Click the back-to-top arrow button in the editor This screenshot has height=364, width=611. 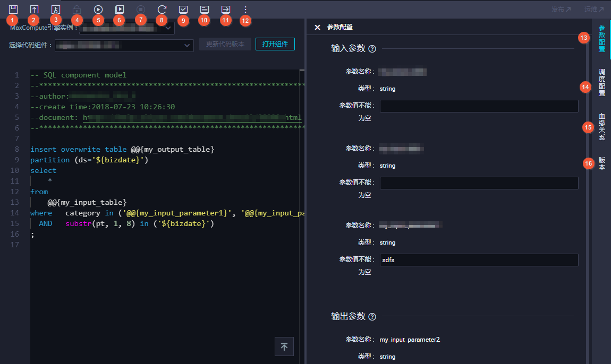click(x=284, y=346)
